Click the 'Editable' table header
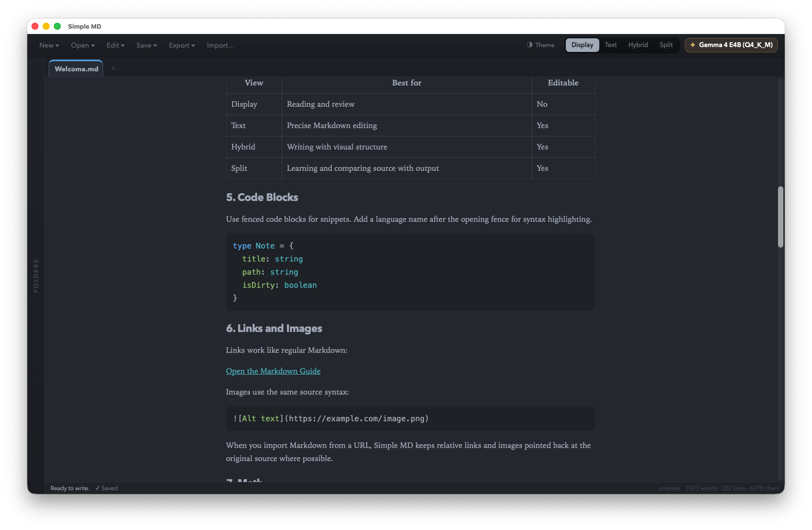This screenshot has height=530, width=812. 563,83
